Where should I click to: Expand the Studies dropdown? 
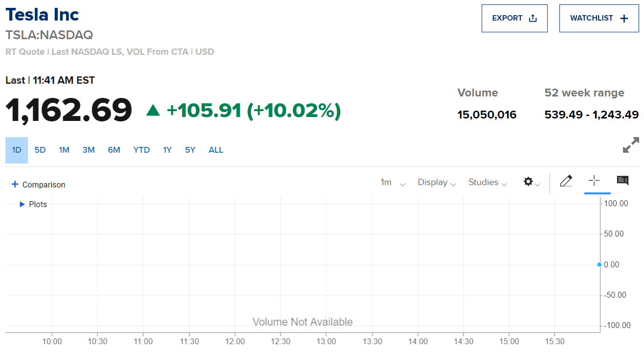(x=488, y=183)
